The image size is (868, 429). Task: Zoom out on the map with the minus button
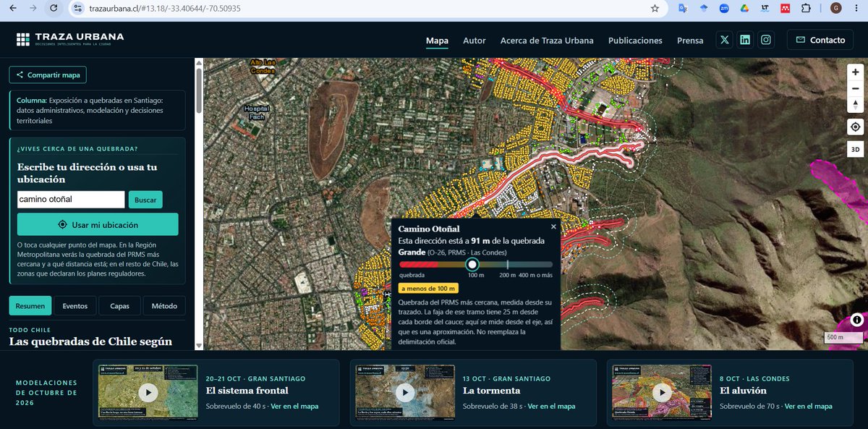pyautogui.click(x=856, y=88)
